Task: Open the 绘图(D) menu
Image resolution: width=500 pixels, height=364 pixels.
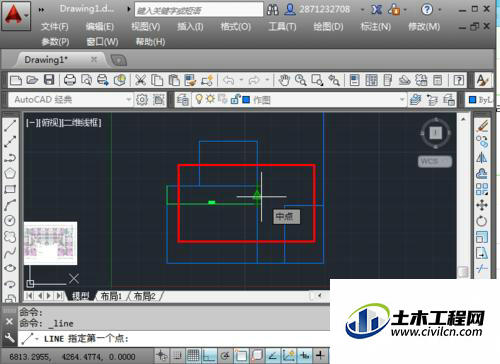Action: click(328, 26)
